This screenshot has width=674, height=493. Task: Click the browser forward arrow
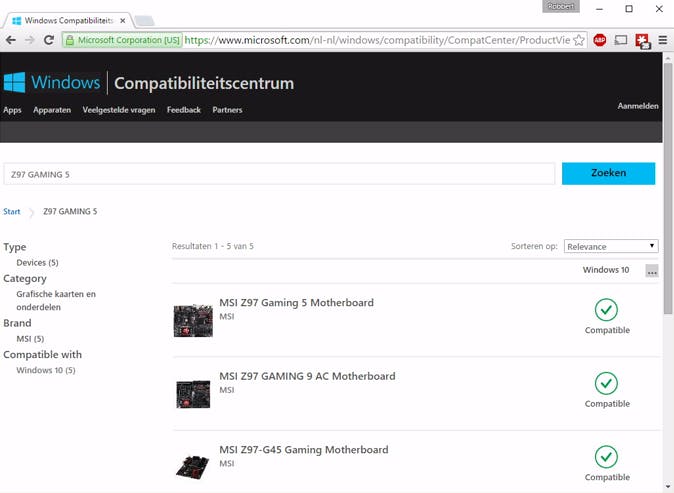30,40
